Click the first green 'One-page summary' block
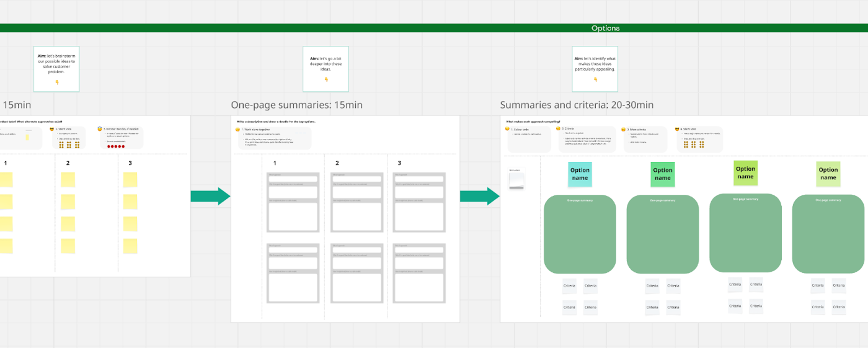Viewport: 868px width, 348px height. coord(580,234)
